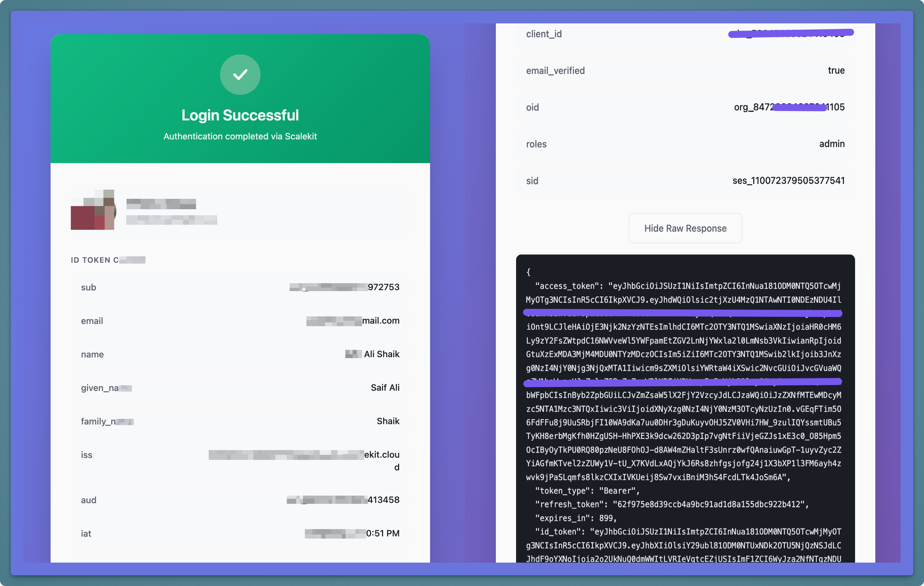The height and width of the screenshot is (586, 924).
Task: Click the oid value starting with org_8472
Action: (x=789, y=107)
